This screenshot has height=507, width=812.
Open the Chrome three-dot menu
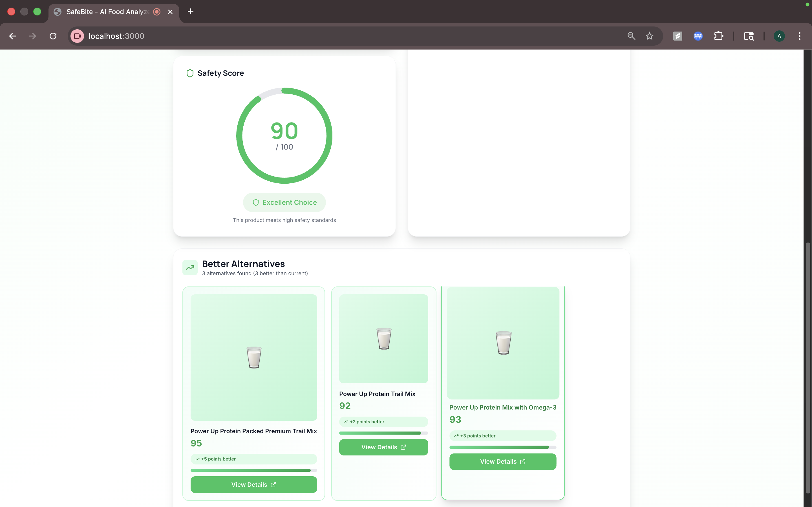(799, 36)
